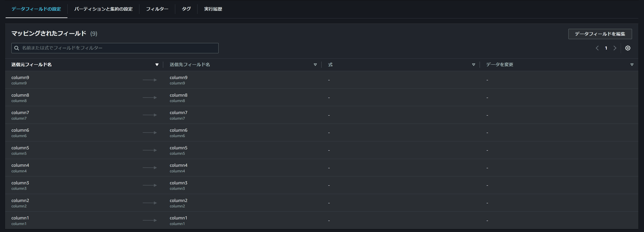Image resolution: width=644 pixels, height=232 pixels.
Task: Click destination column3 field cell
Action: pyautogui.click(x=178, y=185)
